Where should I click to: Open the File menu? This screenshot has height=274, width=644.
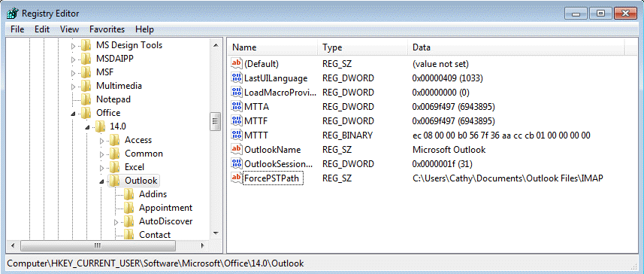17,29
